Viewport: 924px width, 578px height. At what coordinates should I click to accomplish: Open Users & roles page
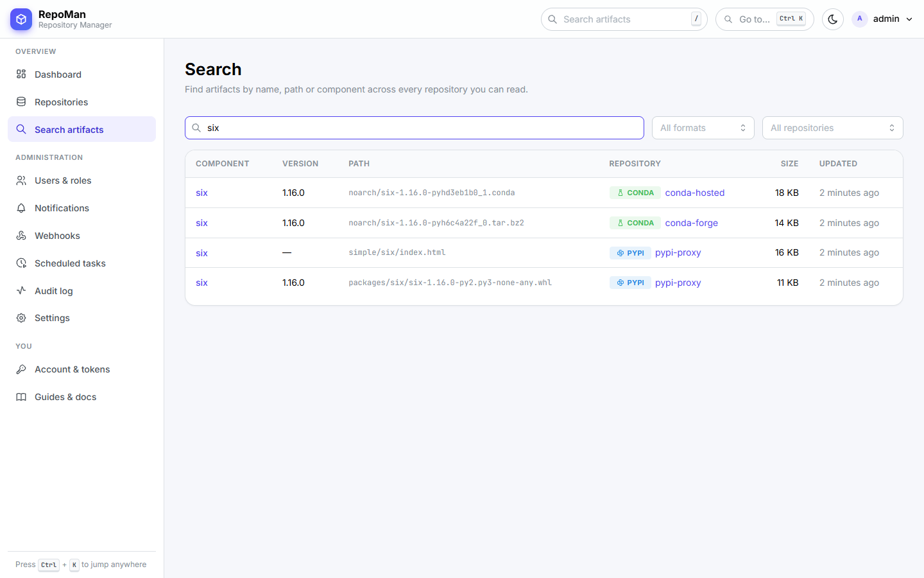coord(81,180)
